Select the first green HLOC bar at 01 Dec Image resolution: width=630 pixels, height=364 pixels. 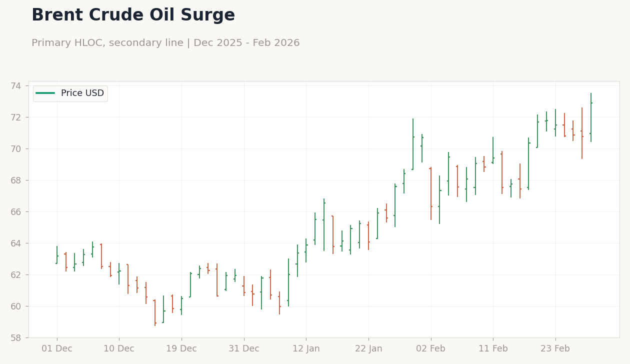tap(57, 255)
